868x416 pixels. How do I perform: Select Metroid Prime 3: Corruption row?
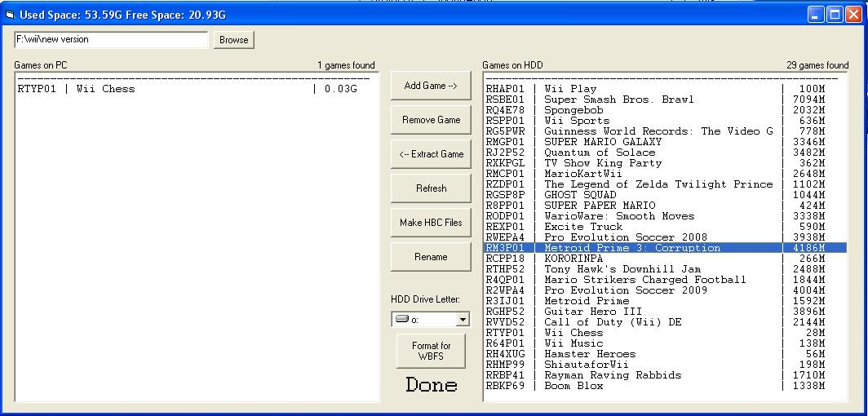pos(632,248)
